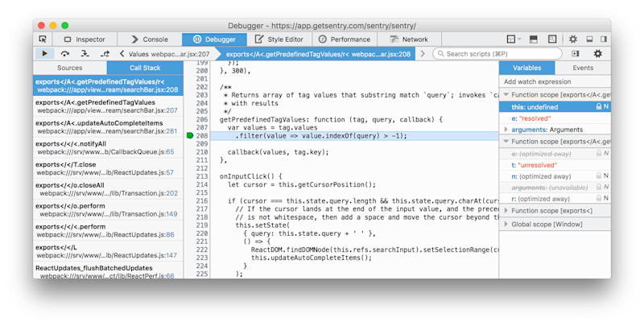
Task: Click the Step Over icon
Action: [65, 53]
